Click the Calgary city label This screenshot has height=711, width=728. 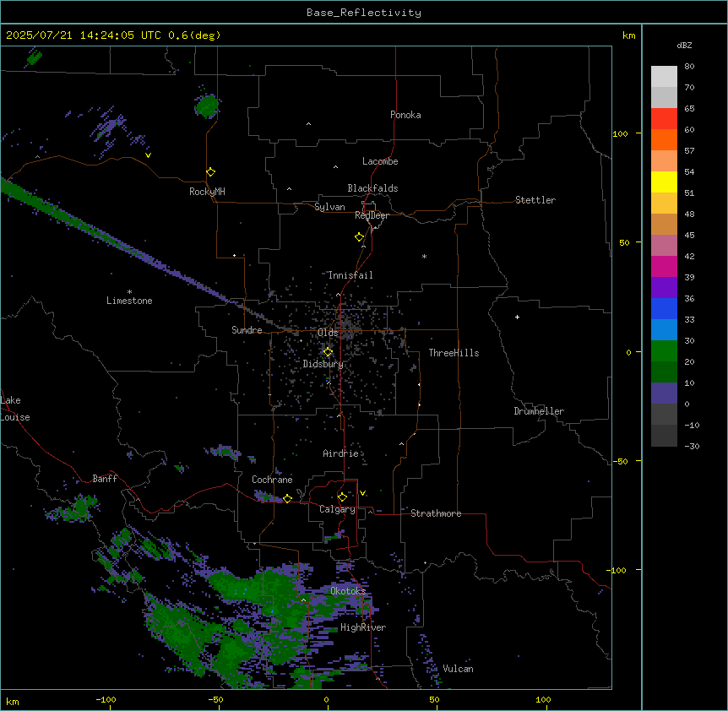pos(337,509)
